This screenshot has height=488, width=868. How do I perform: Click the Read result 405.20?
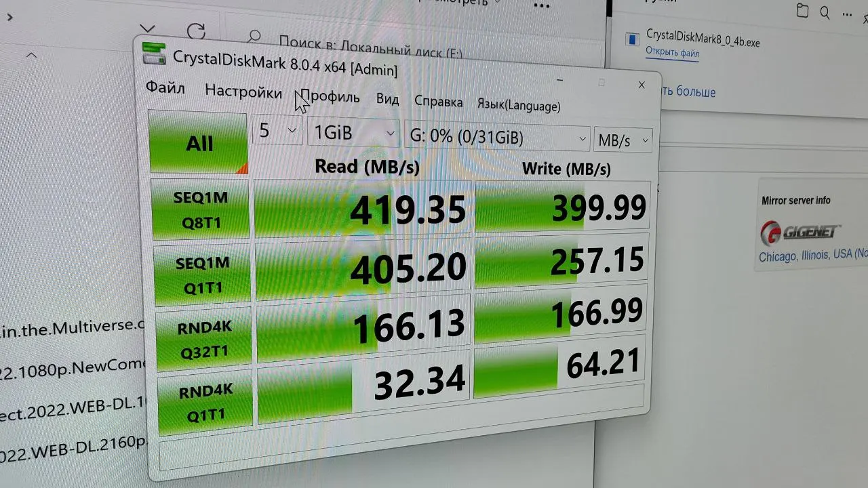point(363,268)
